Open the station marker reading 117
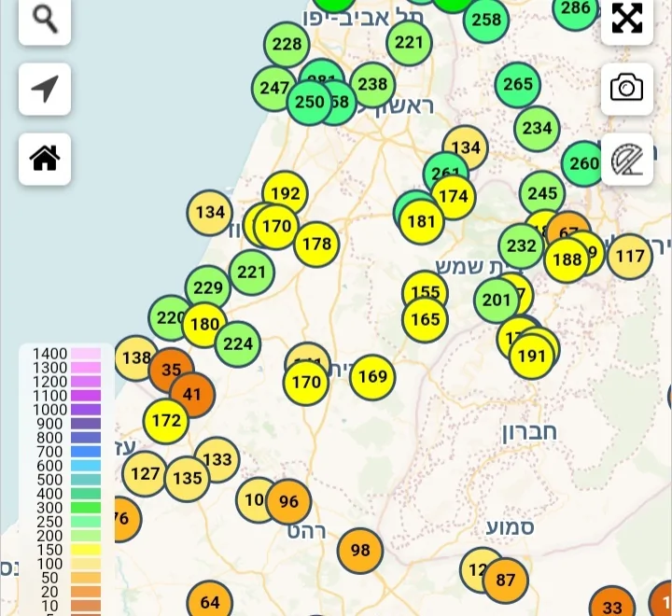The width and height of the screenshot is (672, 616). pyautogui.click(x=630, y=257)
